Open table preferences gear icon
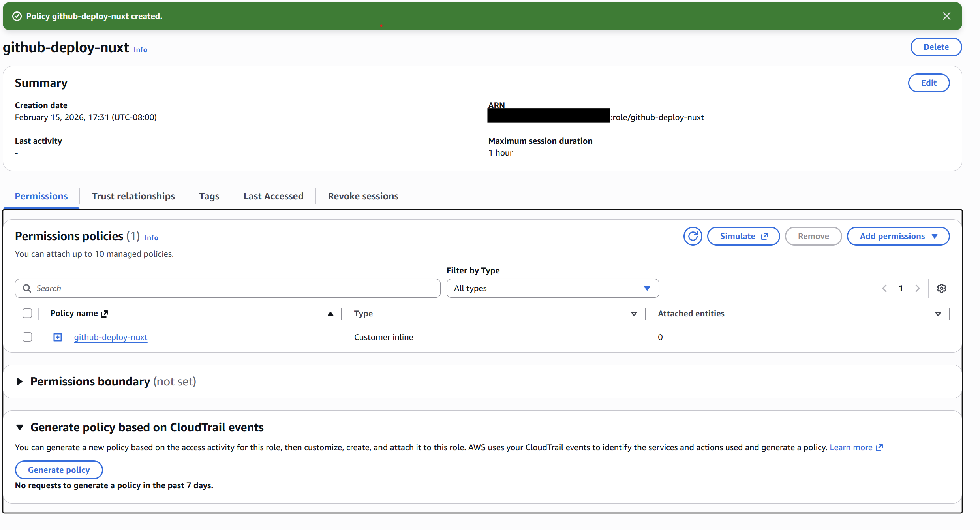The image size is (980, 530). [x=941, y=288]
